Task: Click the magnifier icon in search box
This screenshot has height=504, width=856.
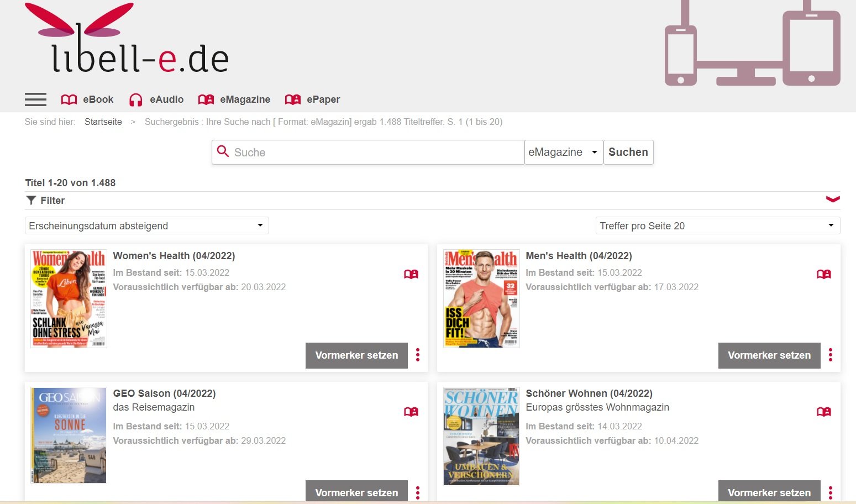Action: [223, 151]
